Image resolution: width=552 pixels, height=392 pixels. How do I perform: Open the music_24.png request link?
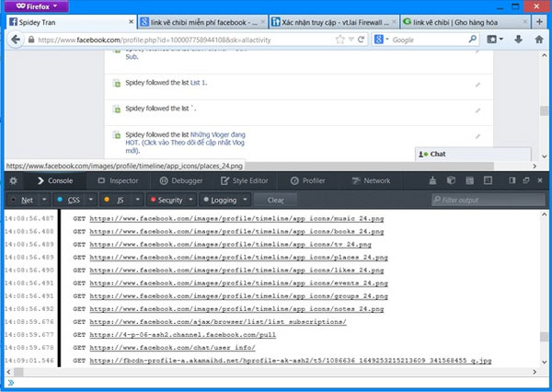coord(236,219)
